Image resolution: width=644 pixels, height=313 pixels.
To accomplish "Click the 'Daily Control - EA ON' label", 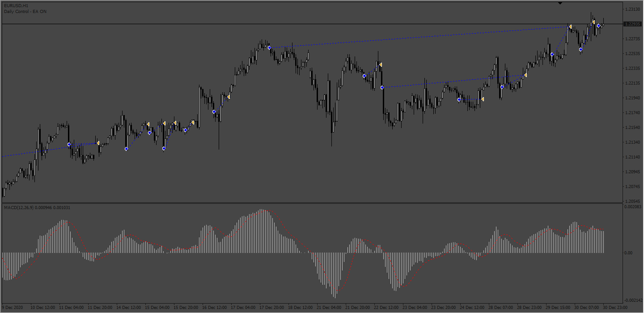I will pyautogui.click(x=25, y=12).
